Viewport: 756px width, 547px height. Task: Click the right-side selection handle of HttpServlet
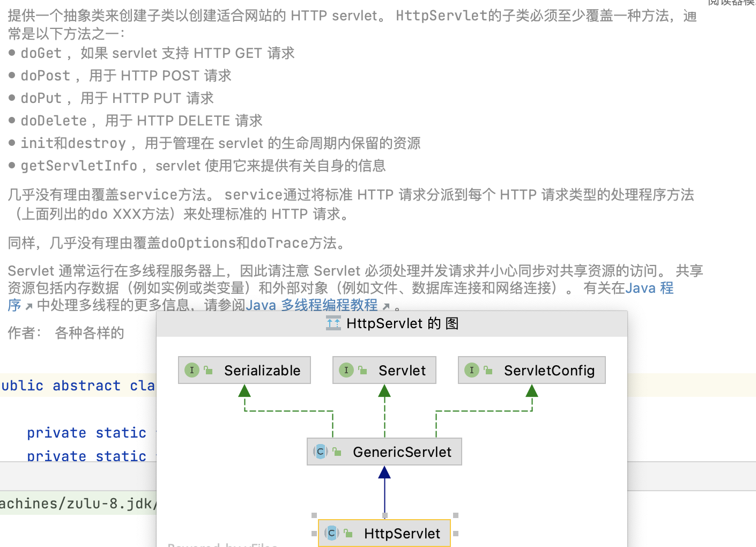[x=456, y=534]
